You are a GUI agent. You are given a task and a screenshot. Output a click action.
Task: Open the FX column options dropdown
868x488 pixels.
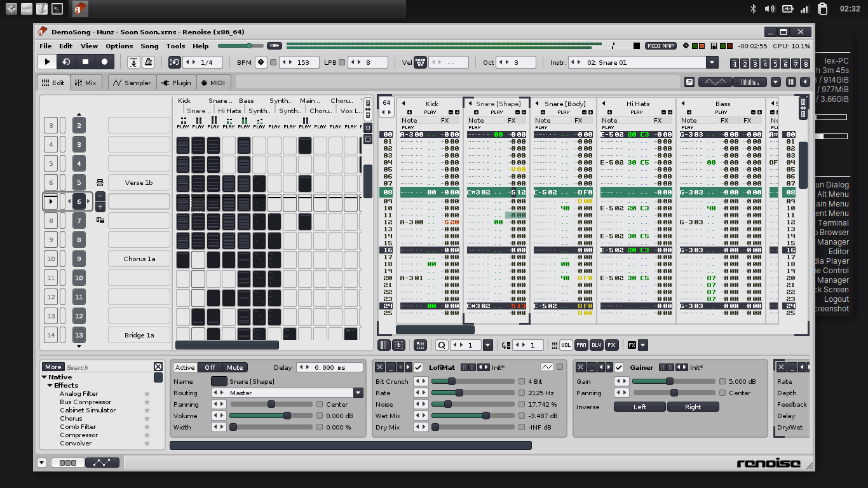click(643, 345)
